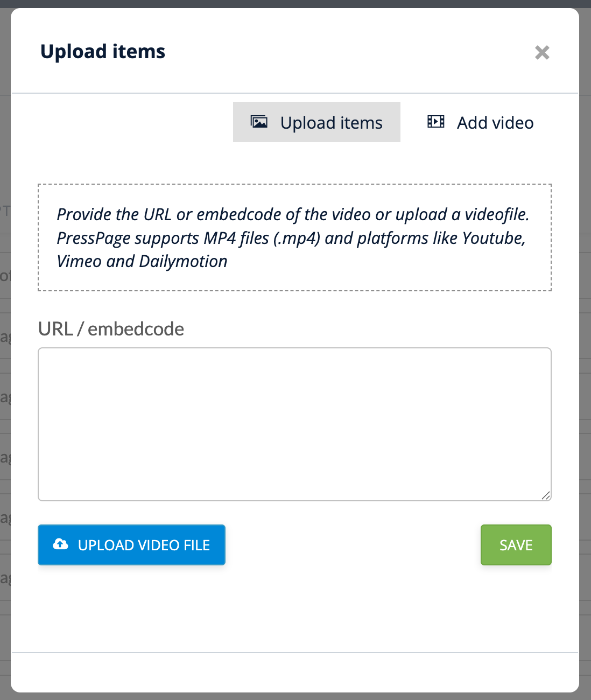The height and width of the screenshot is (700, 591).
Task: Click the 'Provide the URL or embedcode' line
Action: pyautogui.click(x=293, y=214)
